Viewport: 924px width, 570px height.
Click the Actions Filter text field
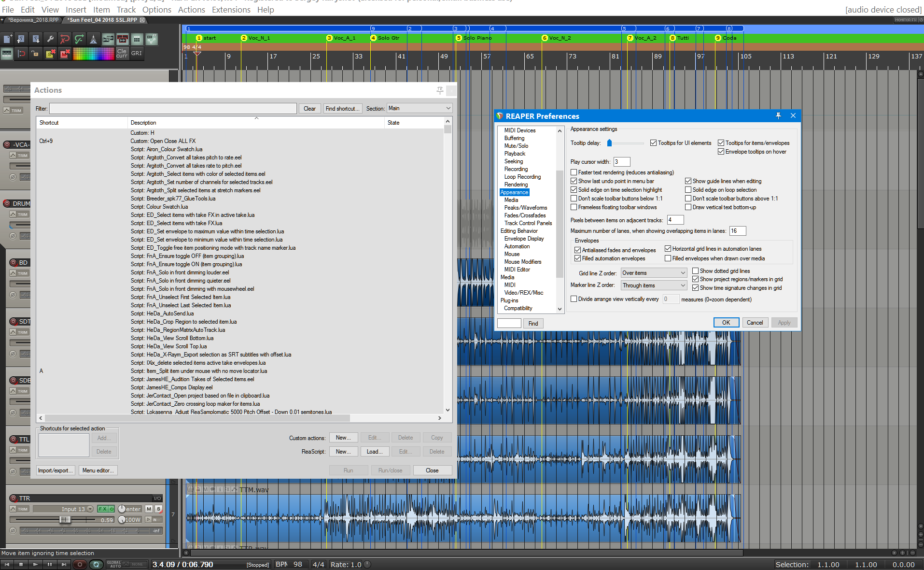tap(173, 109)
